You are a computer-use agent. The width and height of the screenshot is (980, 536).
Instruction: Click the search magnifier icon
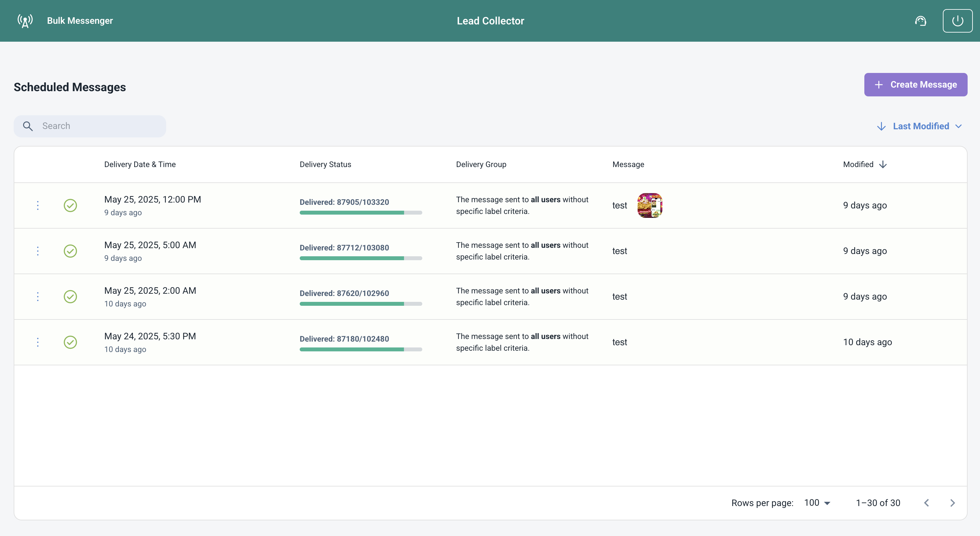(28, 126)
